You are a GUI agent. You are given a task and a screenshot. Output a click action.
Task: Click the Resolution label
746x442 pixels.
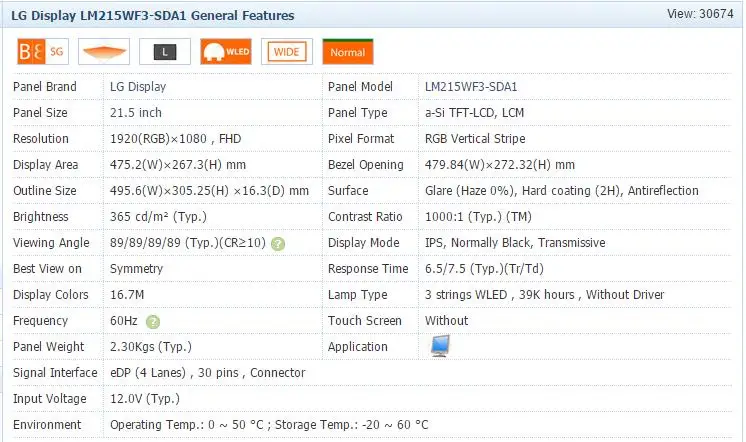pyautogui.click(x=41, y=138)
